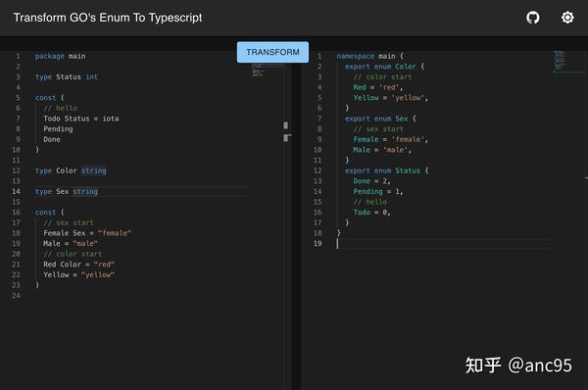588x390 pixels.
Task: Click the TypeScript output minimap thumbnail
Action: (x=560, y=61)
